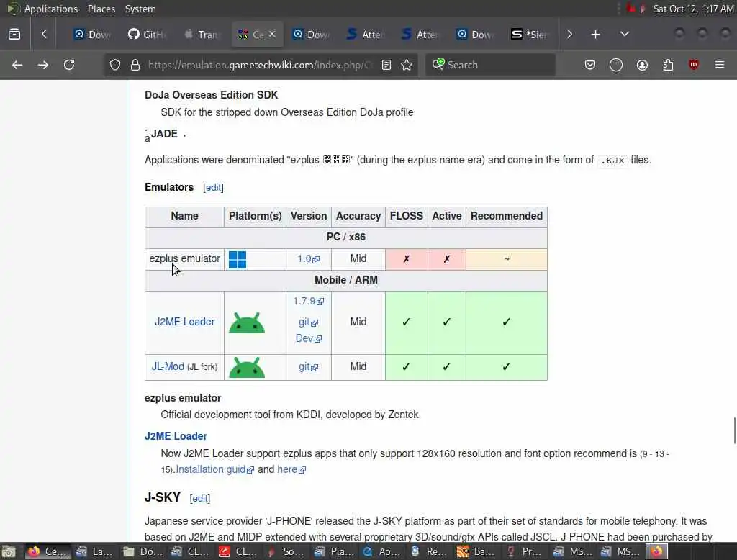Save page to Pocket
This screenshot has width=737, height=560.
point(590,65)
